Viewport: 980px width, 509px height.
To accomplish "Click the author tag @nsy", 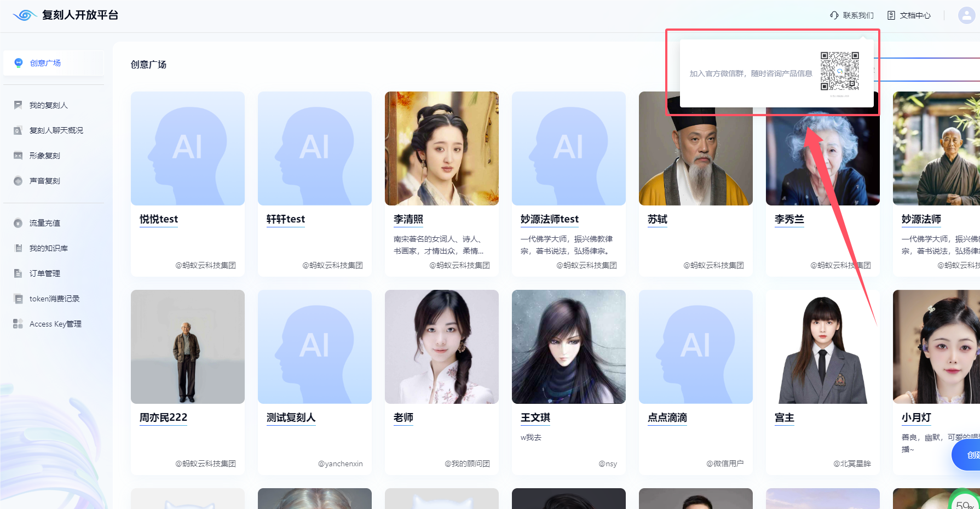I will click(x=608, y=464).
